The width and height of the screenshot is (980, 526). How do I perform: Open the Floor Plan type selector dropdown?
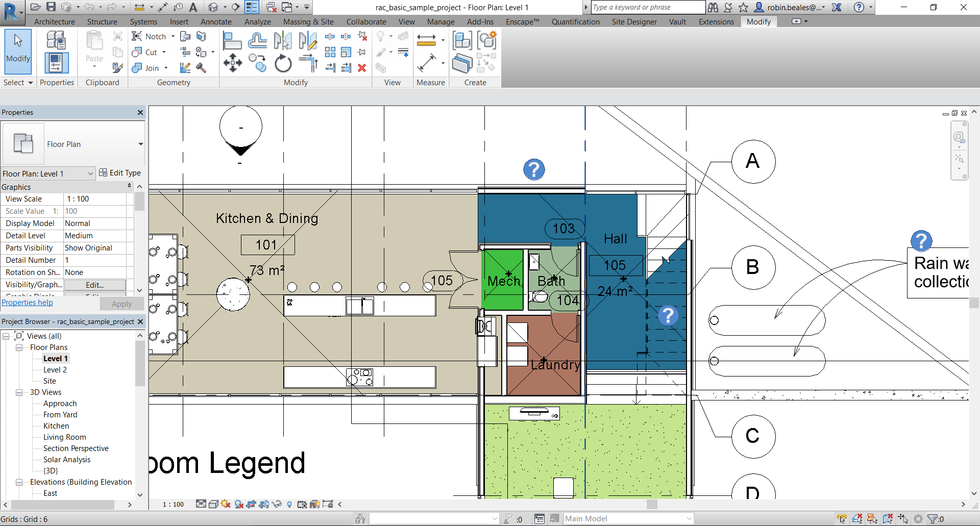[x=140, y=144]
